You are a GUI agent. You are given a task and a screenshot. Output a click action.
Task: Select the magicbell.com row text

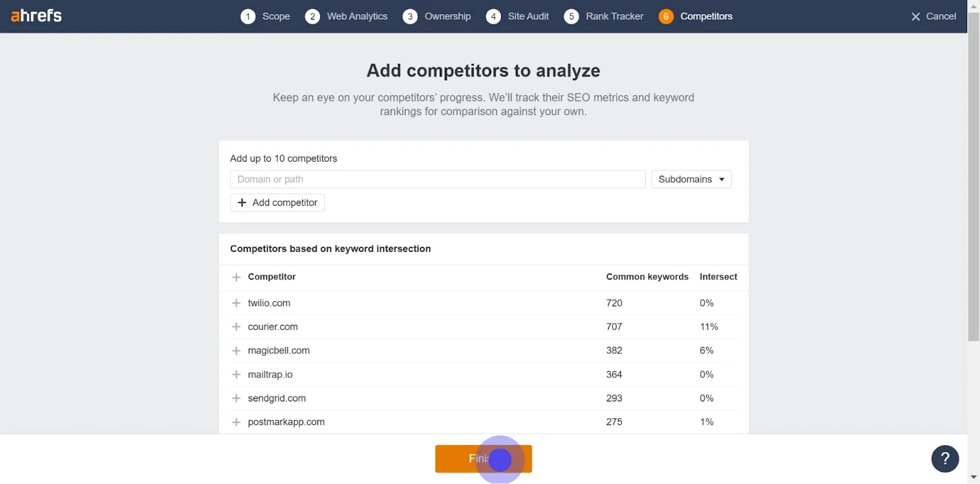pos(279,351)
